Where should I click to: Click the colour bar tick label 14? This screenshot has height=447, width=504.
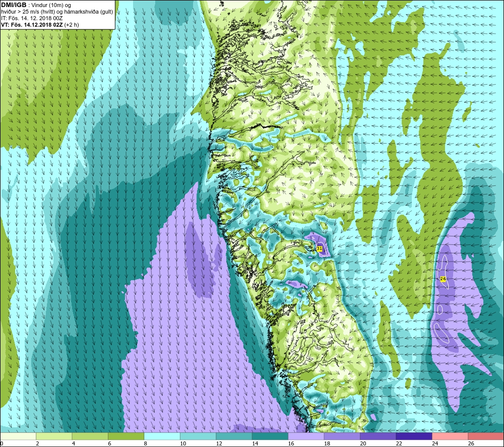[255, 443]
